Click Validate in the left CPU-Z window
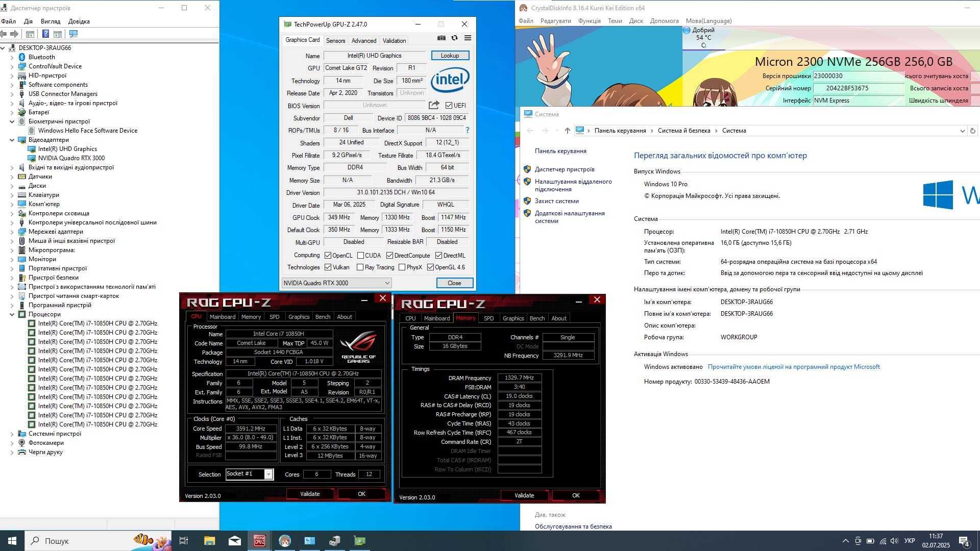 310,494
